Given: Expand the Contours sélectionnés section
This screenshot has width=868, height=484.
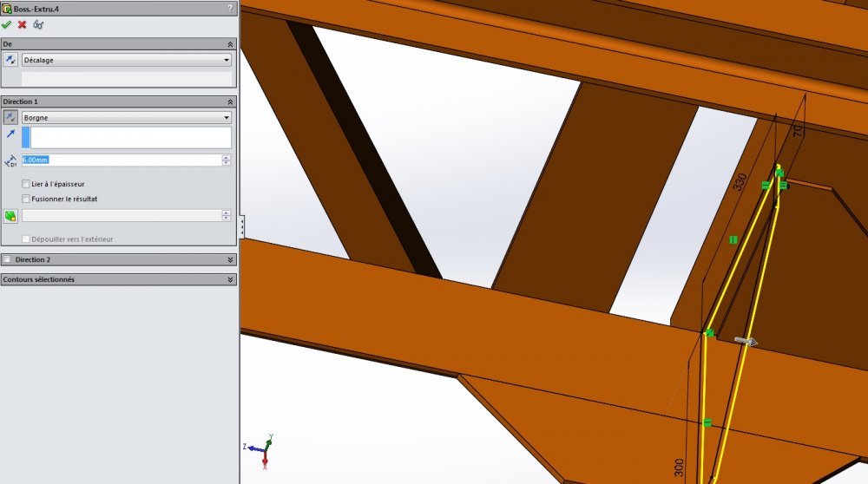Looking at the screenshot, I should (x=230, y=279).
